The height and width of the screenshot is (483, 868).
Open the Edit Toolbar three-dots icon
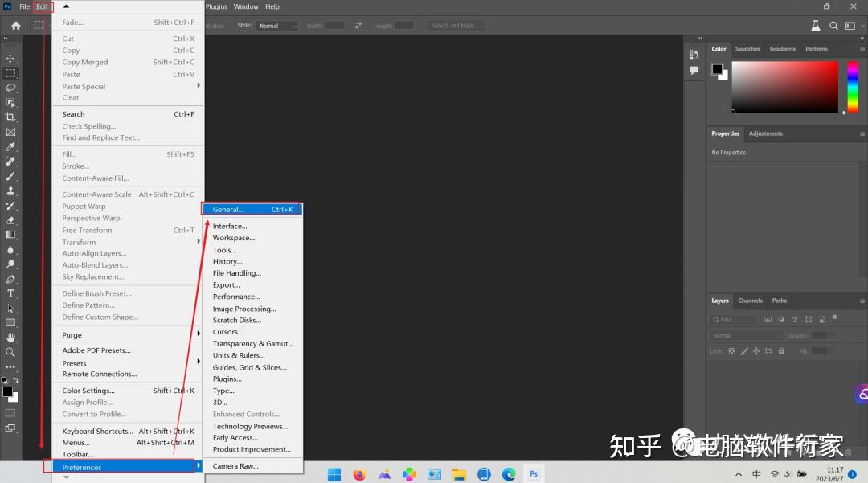coord(10,366)
